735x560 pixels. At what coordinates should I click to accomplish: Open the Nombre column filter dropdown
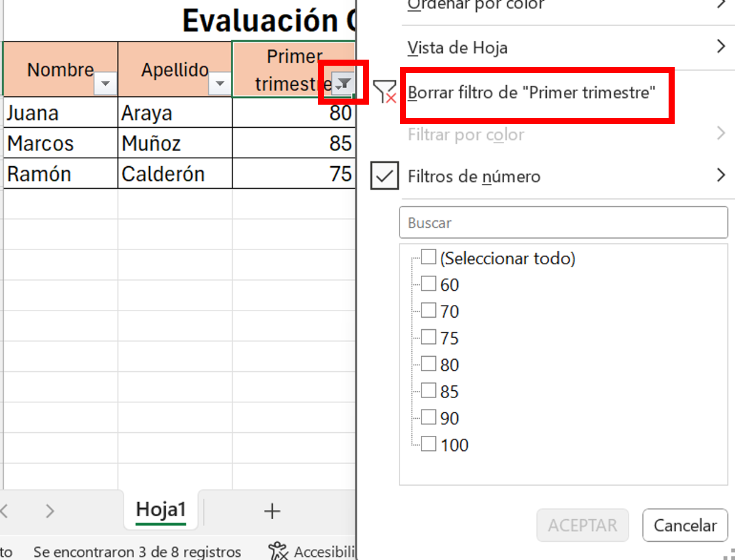(x=106, y=84)
